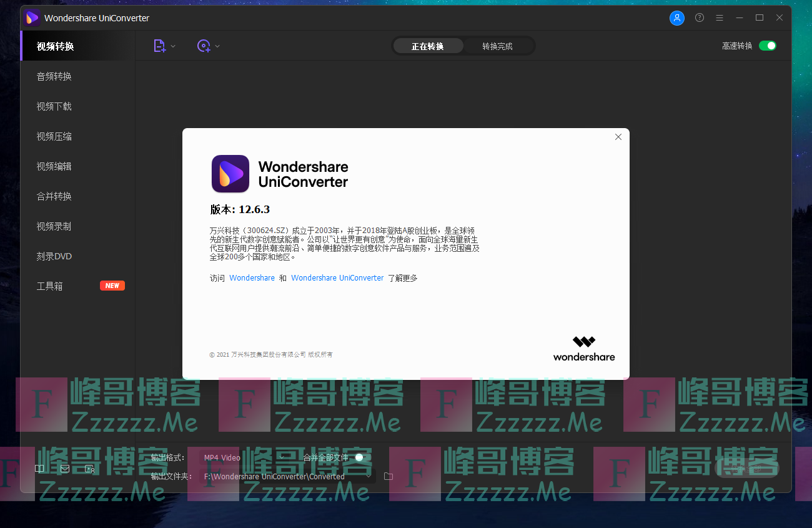Image resolution: width=812 pixels, height=528 pixels.
Task: Browse output folder using folder icon
Action: pos(389,476)
